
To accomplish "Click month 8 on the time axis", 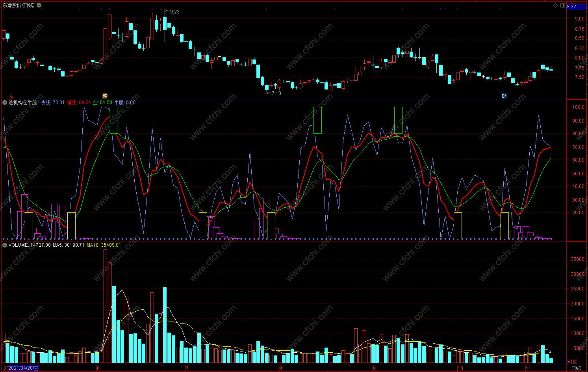I will point(280,368).
